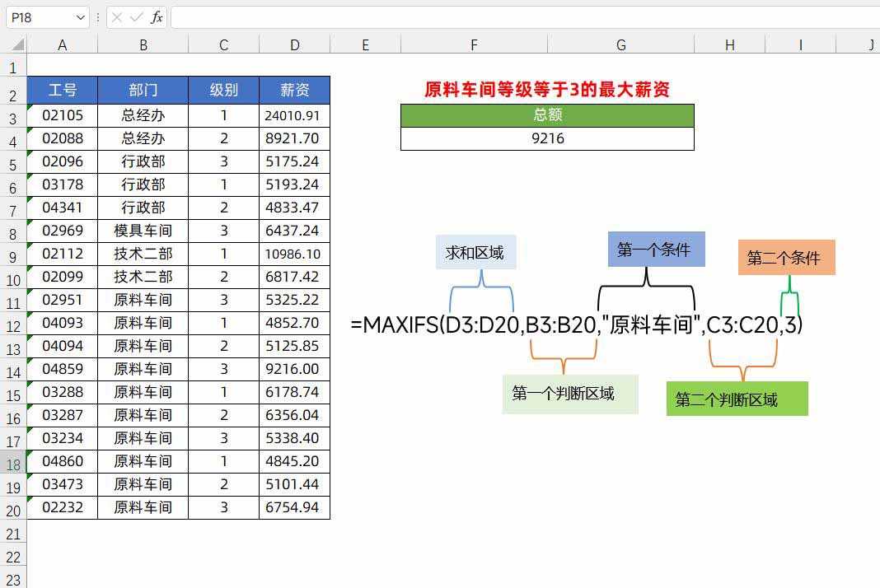
Task: Select cell with salary 24010.91
Action: 294,115
